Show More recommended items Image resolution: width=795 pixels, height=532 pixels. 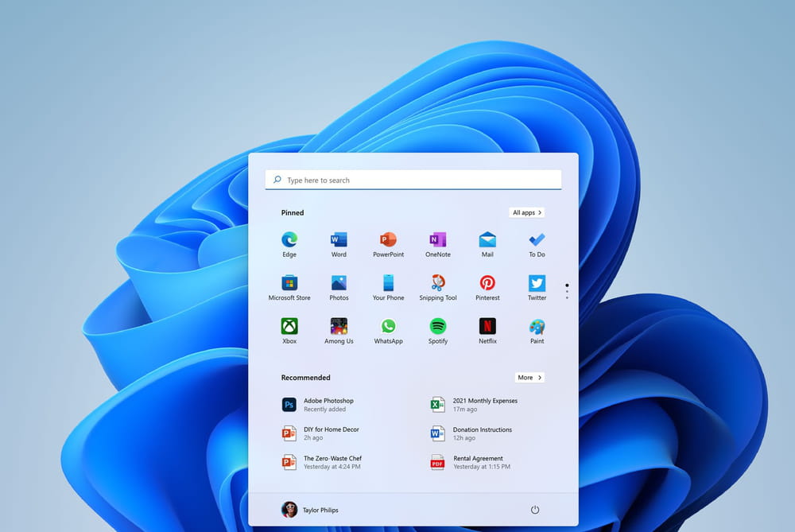(529, 378)
